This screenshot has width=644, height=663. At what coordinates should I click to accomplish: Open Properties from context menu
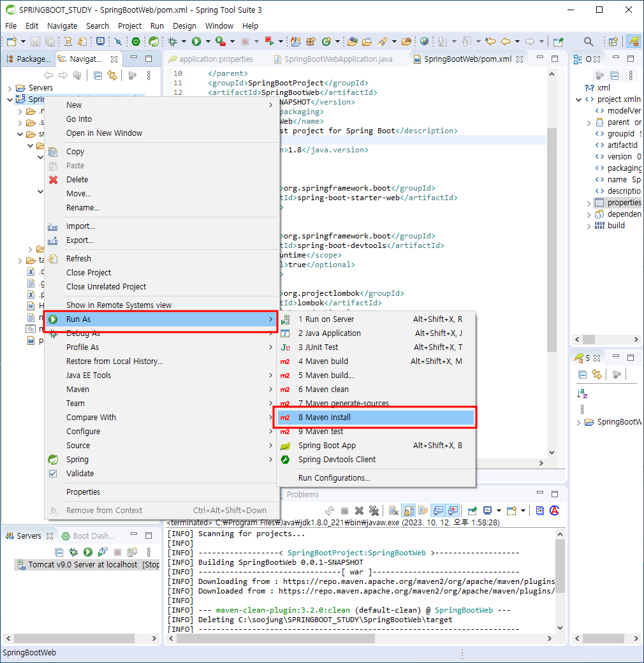click(x=162, y=492)
